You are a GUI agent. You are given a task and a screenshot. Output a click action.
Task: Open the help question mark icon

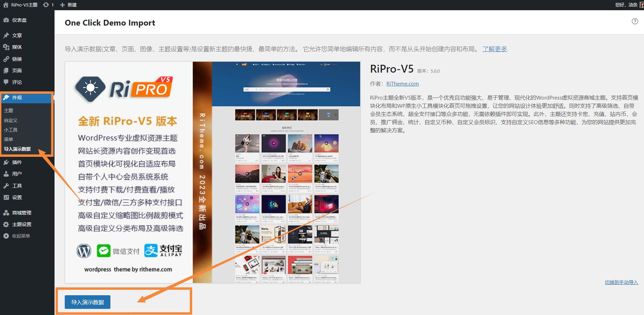click(635, 21)
